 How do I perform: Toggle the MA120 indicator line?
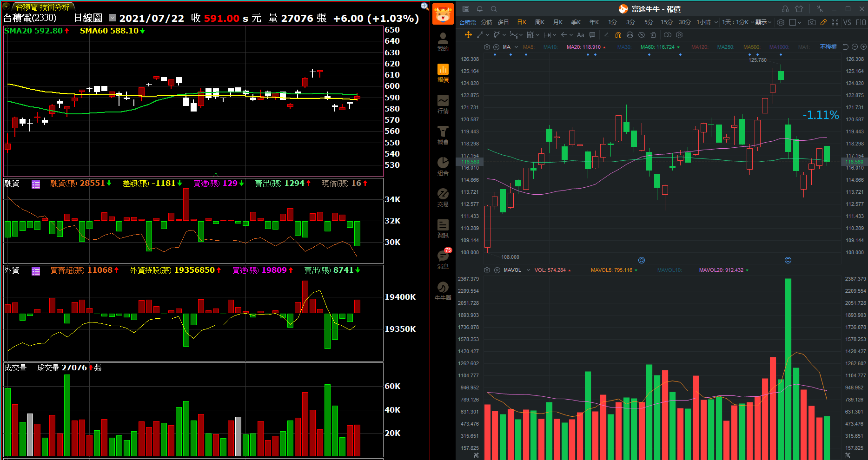[700, 47]
